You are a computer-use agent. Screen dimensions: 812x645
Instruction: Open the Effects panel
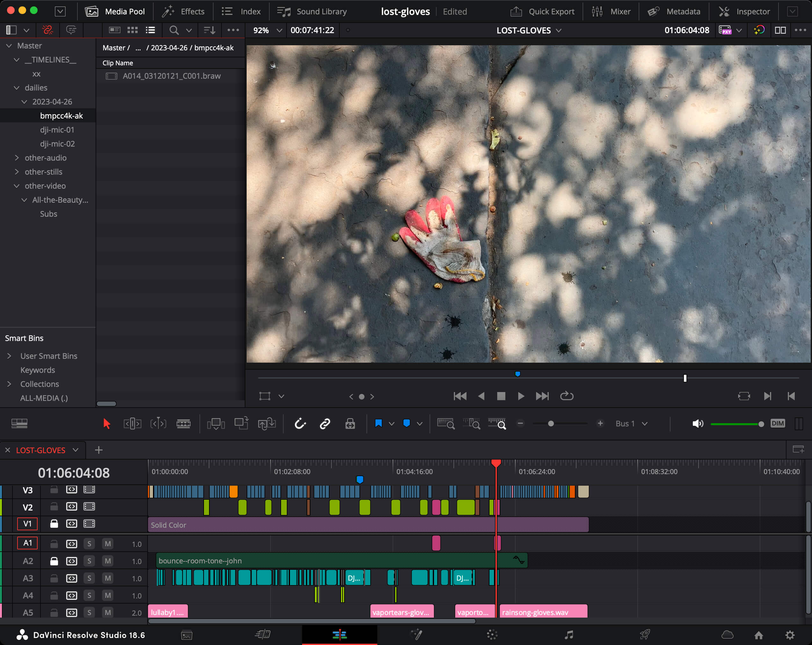tap(184, 11)
